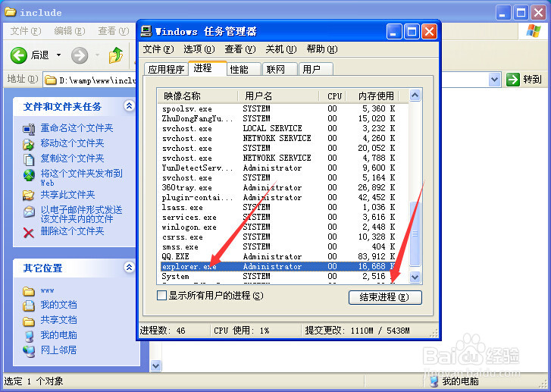Image resolution: width=551 pixels, height=392 pixels.
Task: Click the rename folder icon in tasks pane
Action: coord(29,129)
